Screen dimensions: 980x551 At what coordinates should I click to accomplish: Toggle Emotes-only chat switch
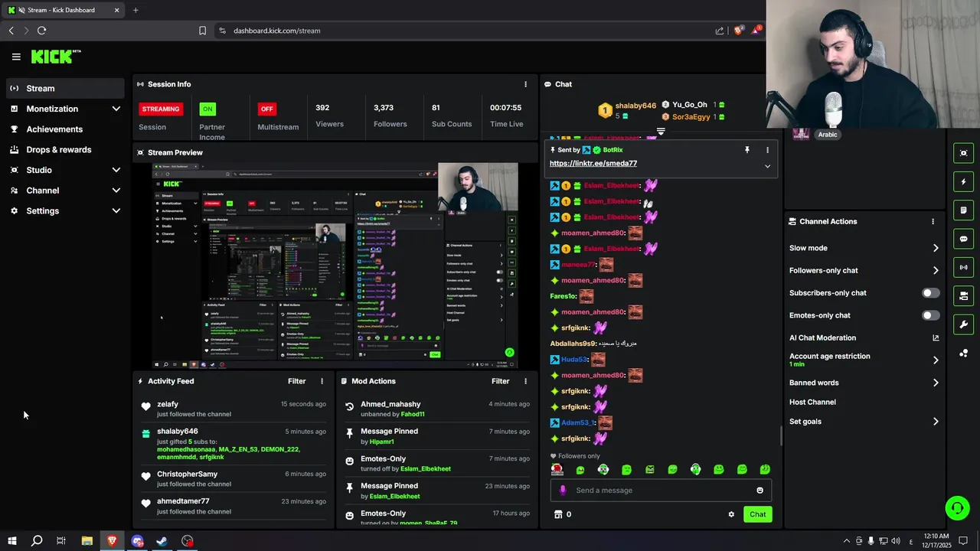click(x=931, y=315)
